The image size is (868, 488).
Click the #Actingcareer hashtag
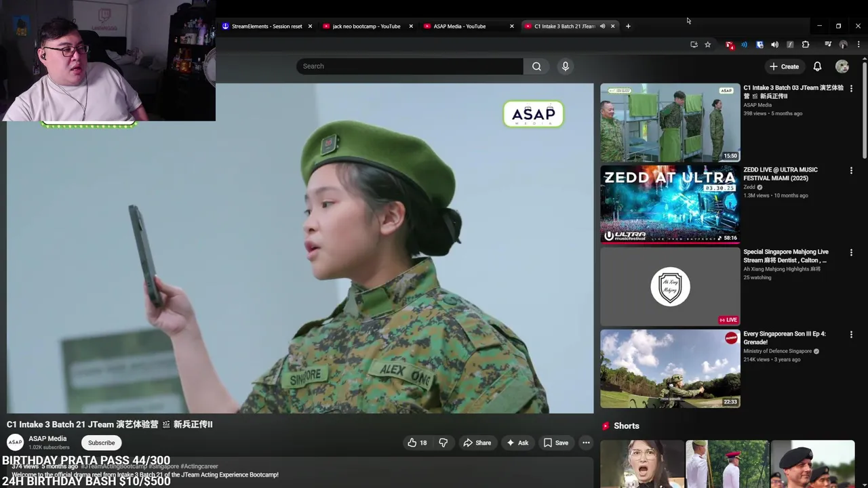point(199,466)
